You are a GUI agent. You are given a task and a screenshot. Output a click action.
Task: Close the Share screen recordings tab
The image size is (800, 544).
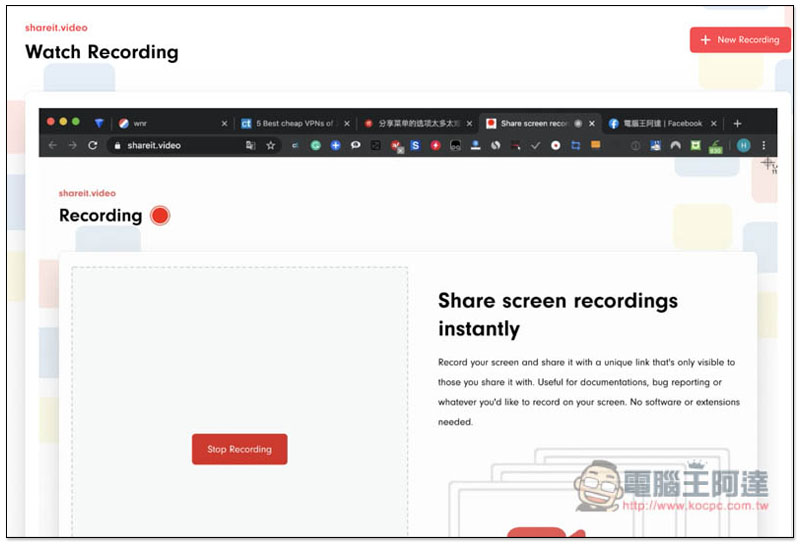click(592, 123)
